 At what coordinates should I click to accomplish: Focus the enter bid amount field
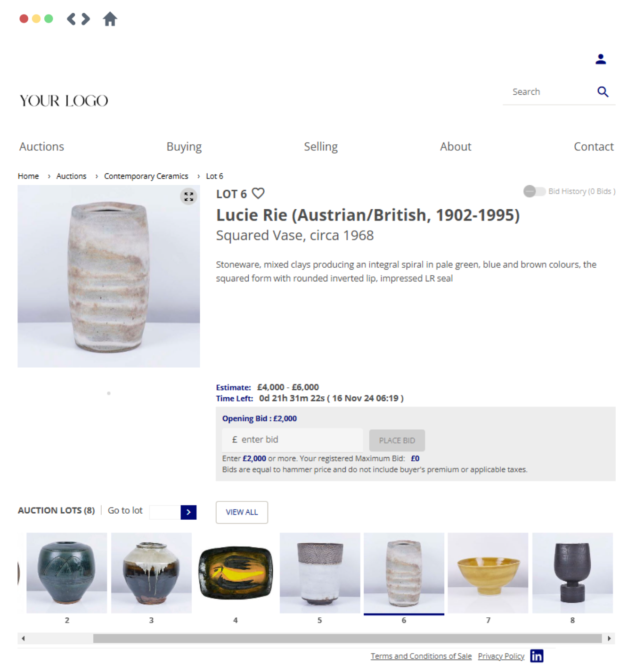[293, 440]
